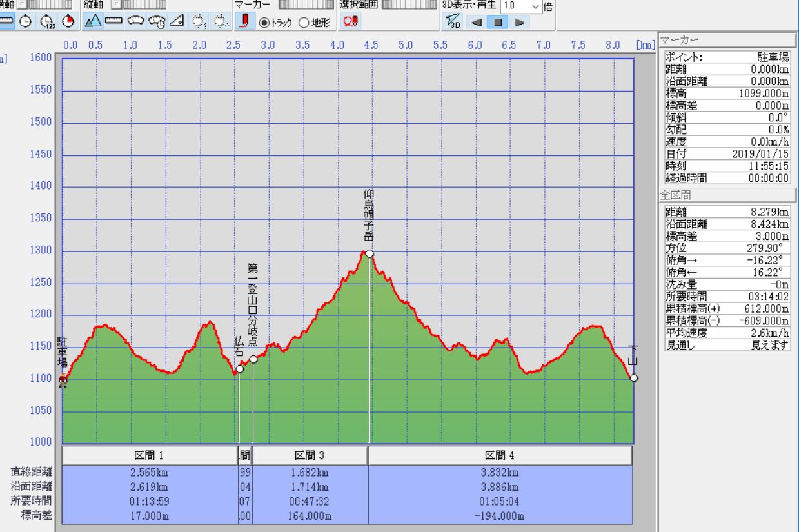Image resolution: width=799 pixels, height=532 pixels.
Task: Click the 駐車場 start point marker
Action: (x=63, y=381)
